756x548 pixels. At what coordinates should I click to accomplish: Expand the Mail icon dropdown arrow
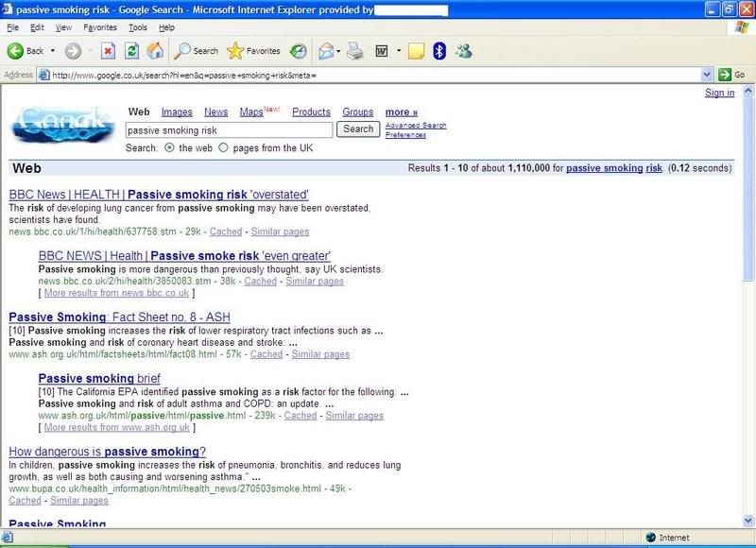coord(338,51)
